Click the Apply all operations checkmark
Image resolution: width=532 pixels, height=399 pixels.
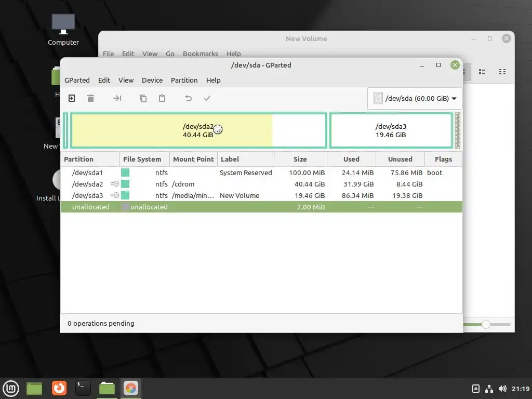point(207,98)
